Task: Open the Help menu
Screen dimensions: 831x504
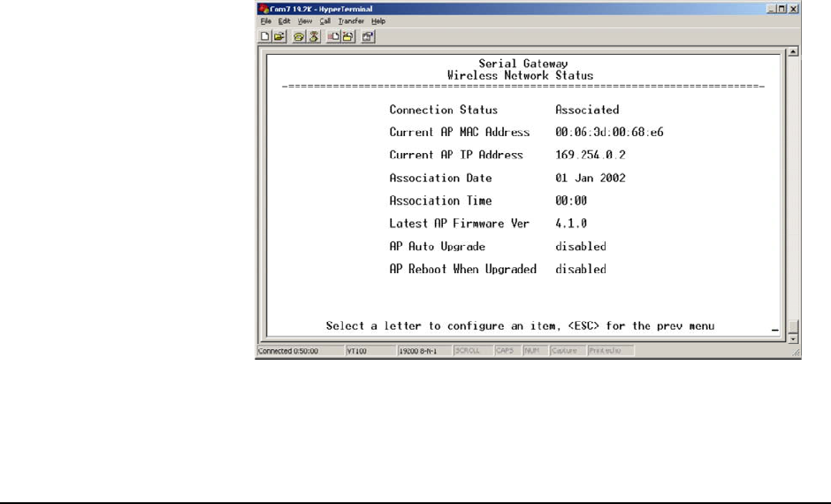Action: (378, 21)
